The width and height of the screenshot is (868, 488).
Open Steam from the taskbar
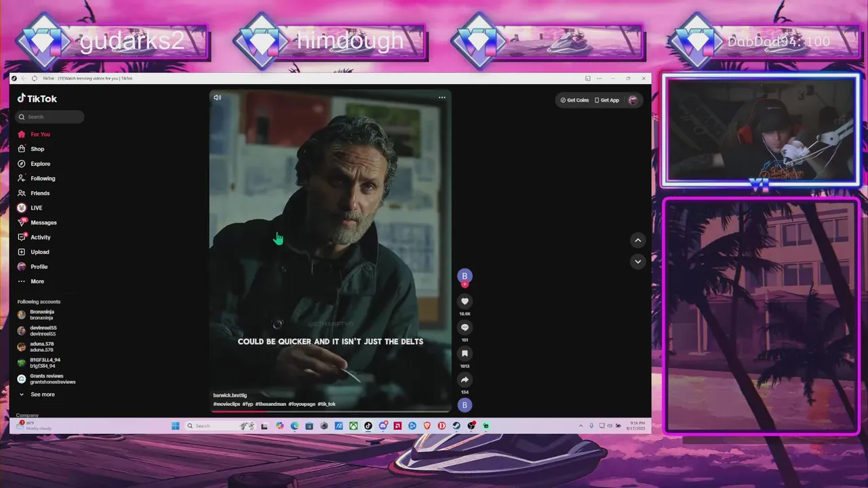pos(456,426)
